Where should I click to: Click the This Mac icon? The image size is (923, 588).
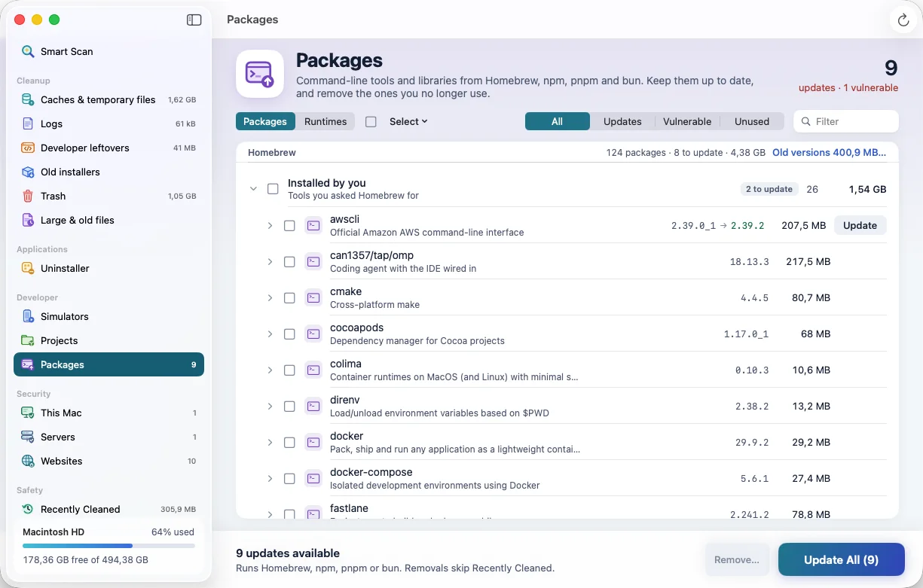pos(28,413)
